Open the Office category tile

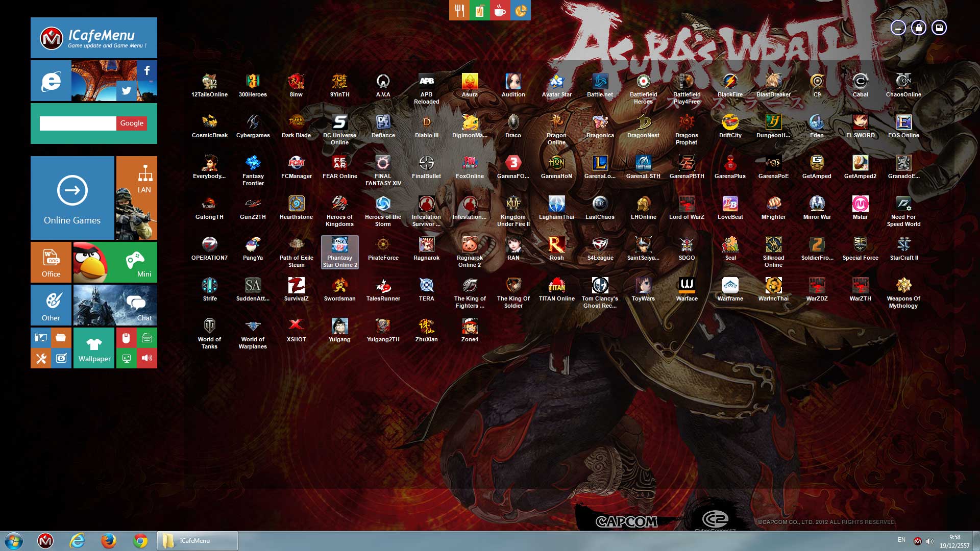coord(51,262)
